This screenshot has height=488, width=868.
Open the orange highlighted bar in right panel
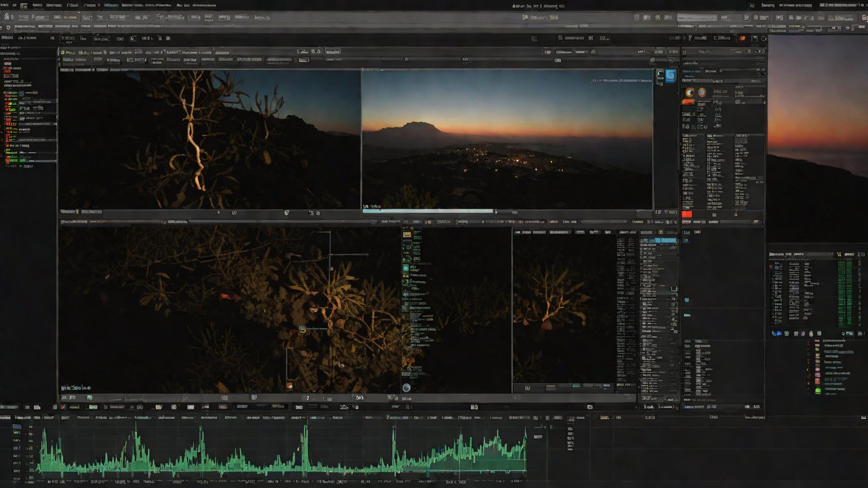pos(688,102)
